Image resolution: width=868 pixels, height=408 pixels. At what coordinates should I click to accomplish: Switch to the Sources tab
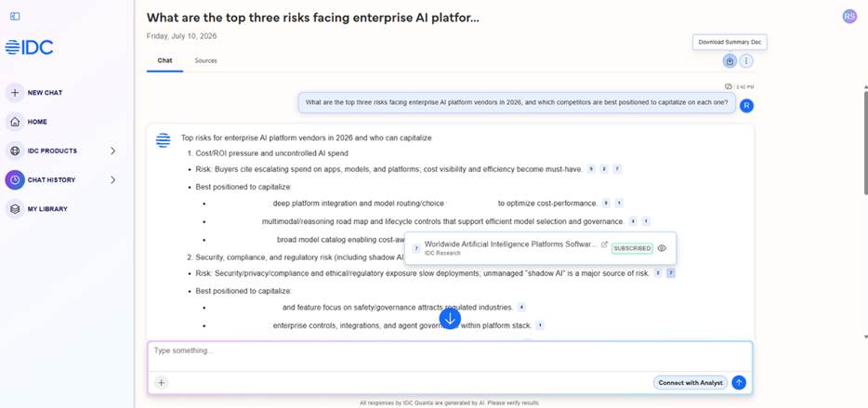coord(205,61)
